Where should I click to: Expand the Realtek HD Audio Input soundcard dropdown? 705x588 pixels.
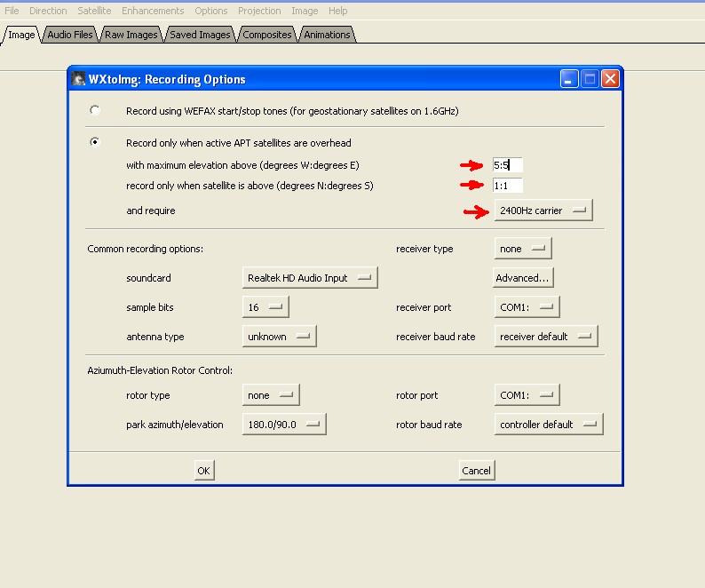(x=310, y=278)
